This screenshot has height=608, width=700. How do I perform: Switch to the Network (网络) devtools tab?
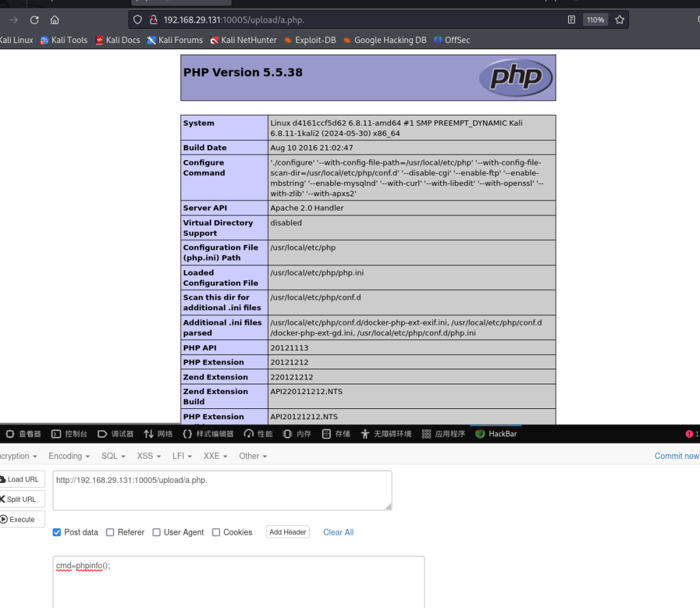point(158,434)
